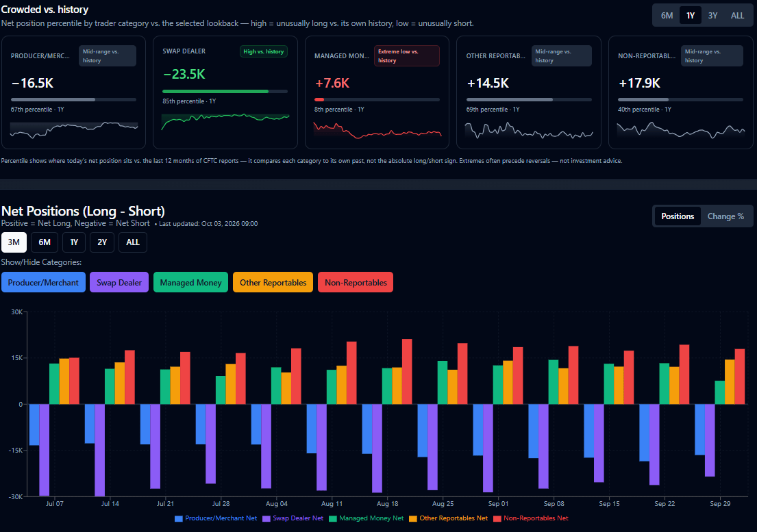Click the Other Reportables +14.5K value
Image resolution: width=757 pixels, height=532 pixels.
[488, 83]
